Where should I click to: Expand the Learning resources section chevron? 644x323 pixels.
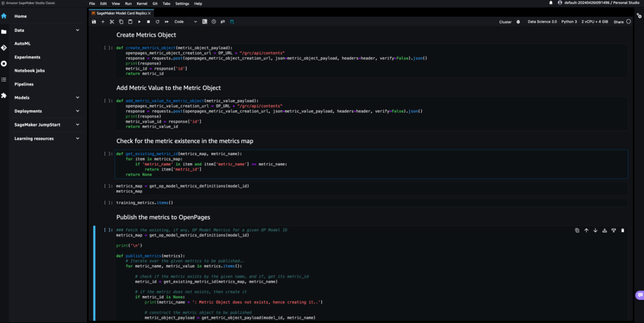(x=77, y=139)
